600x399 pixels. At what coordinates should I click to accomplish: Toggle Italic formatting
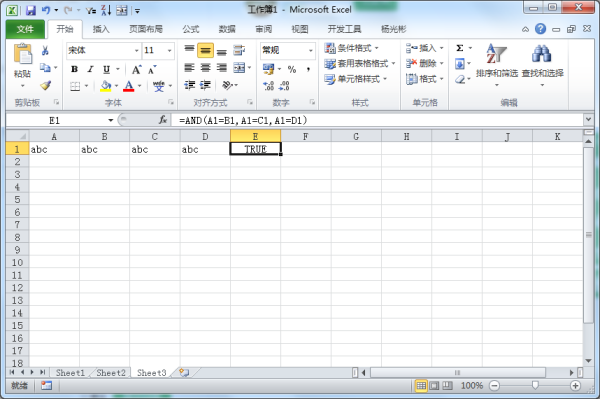click(x=90, y=69)
